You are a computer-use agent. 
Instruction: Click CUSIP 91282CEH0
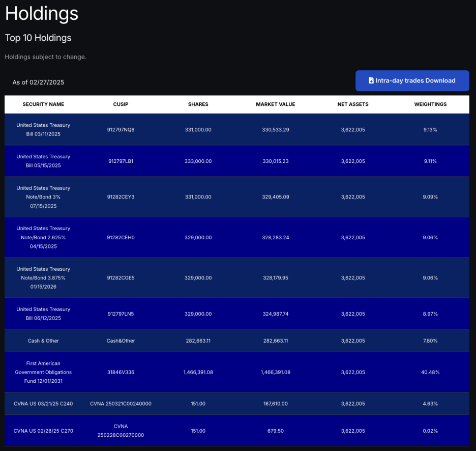(121, 238)
